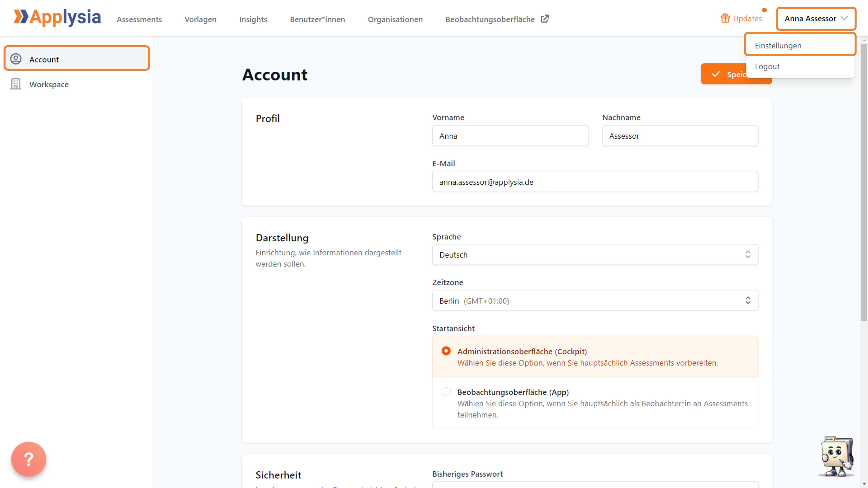
Task: Click the E-Mail input field
Action: click(595, 182)
